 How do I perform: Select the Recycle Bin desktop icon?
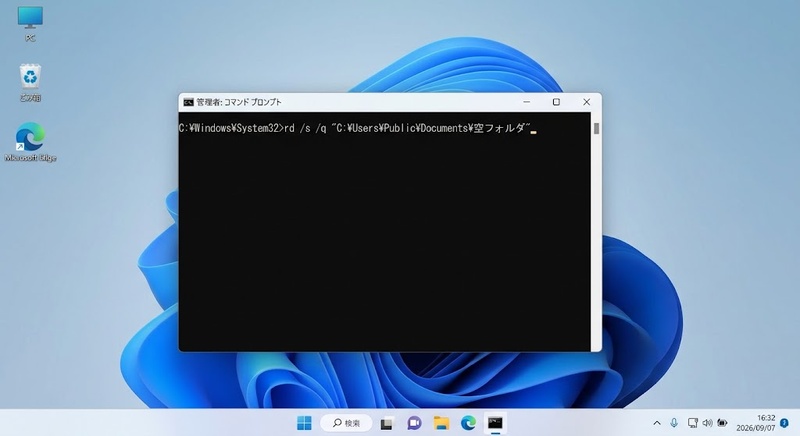[x=30, y=83]
